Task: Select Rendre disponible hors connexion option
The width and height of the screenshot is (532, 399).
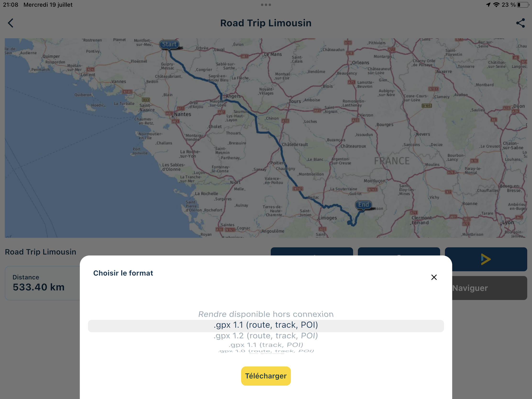Action: (x=266, y=314)
